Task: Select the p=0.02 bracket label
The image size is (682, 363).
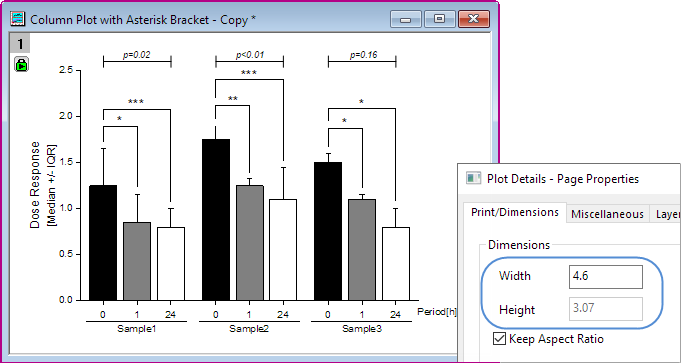Action: (137, 55)
